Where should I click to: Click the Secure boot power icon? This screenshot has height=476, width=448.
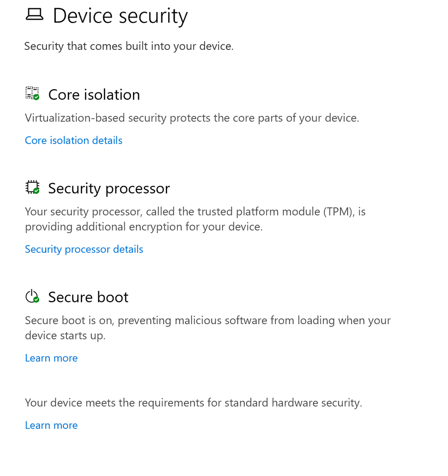tap(31, 295)
